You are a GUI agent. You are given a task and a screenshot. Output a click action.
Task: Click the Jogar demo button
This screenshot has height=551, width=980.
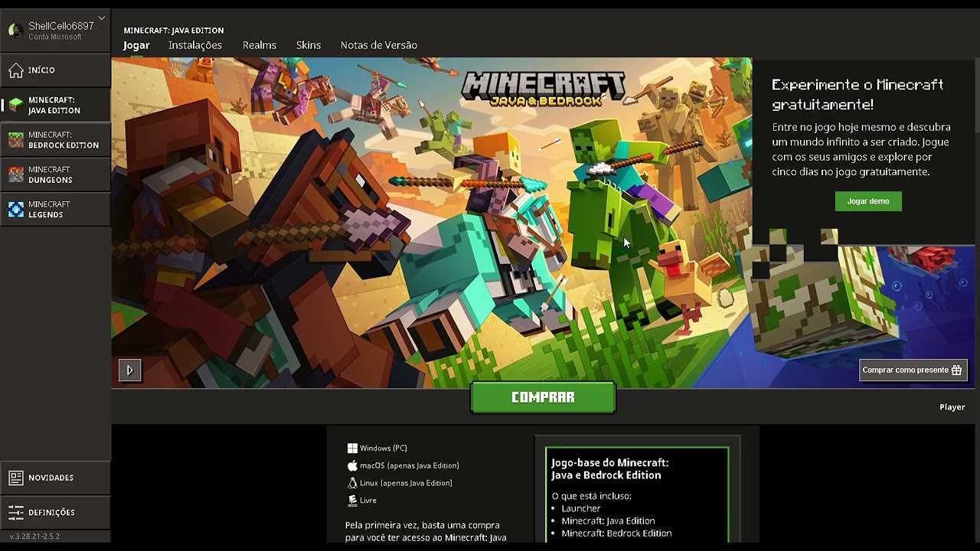click(868, 201)
